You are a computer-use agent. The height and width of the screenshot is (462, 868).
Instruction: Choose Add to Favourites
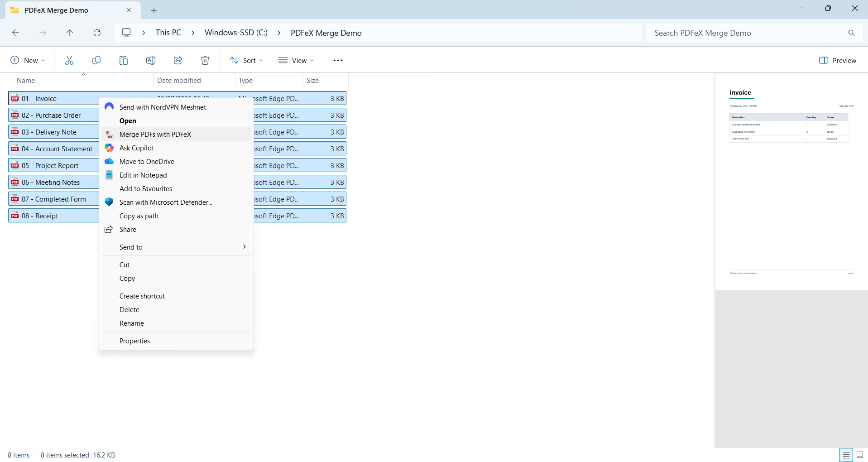tap(176, 188)
